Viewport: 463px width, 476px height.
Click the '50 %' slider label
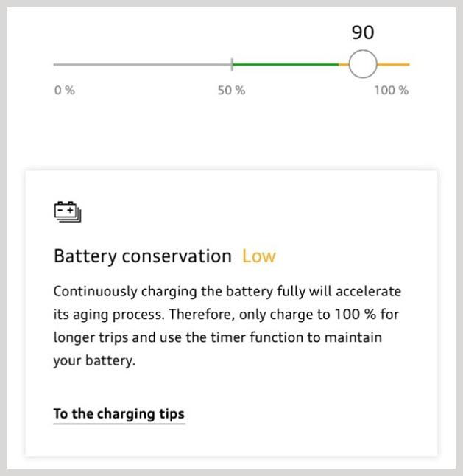(x=231, y=91)
